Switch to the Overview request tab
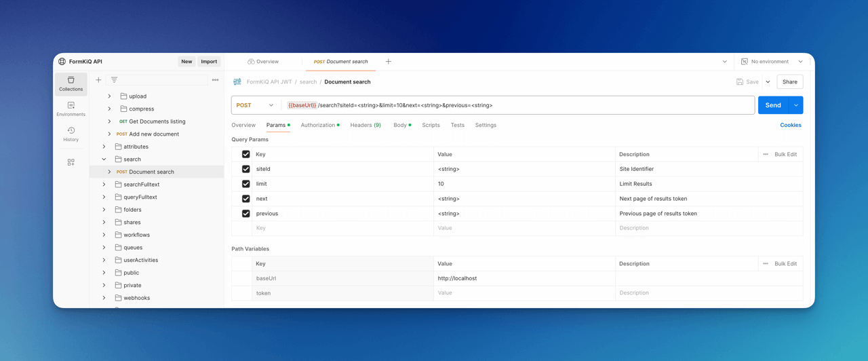 click(x=243, y=126)
